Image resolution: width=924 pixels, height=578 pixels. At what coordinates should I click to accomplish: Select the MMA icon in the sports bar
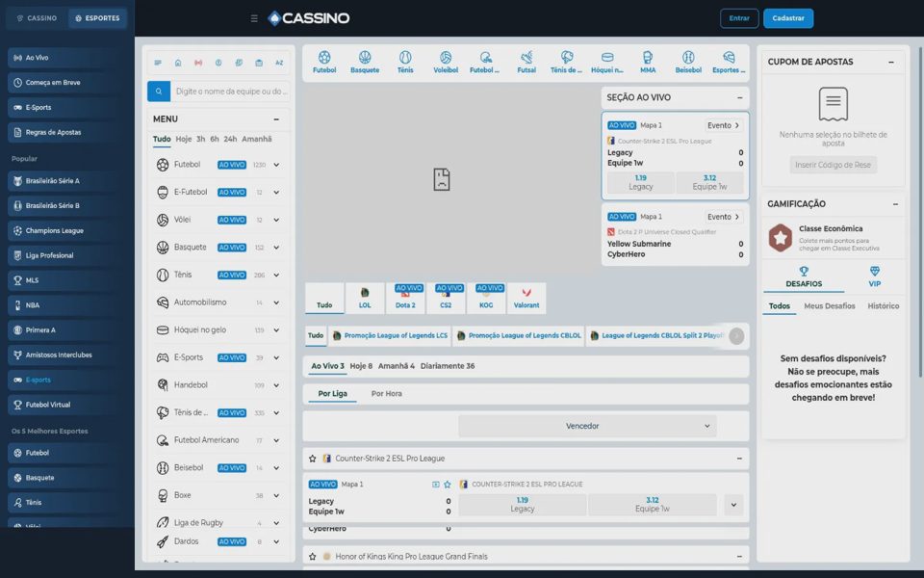(648, 62)
